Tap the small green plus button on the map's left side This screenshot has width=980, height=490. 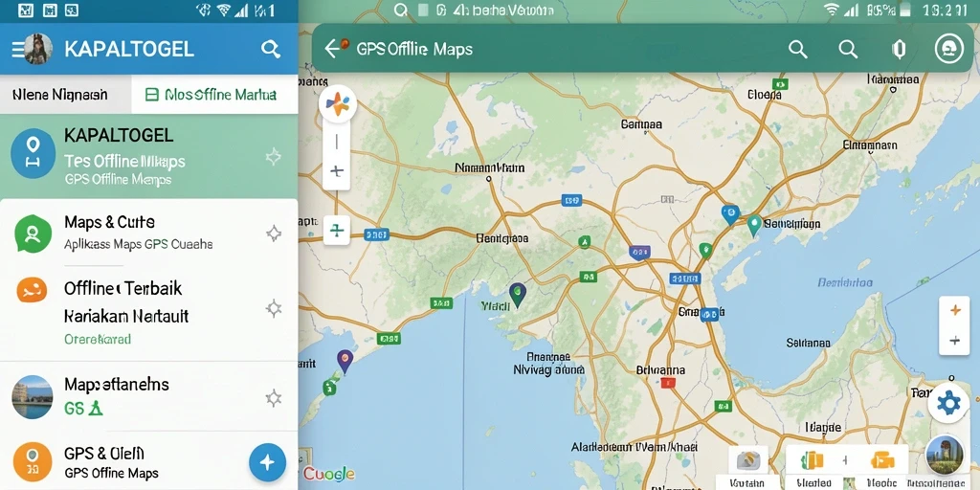click(336, 231)
